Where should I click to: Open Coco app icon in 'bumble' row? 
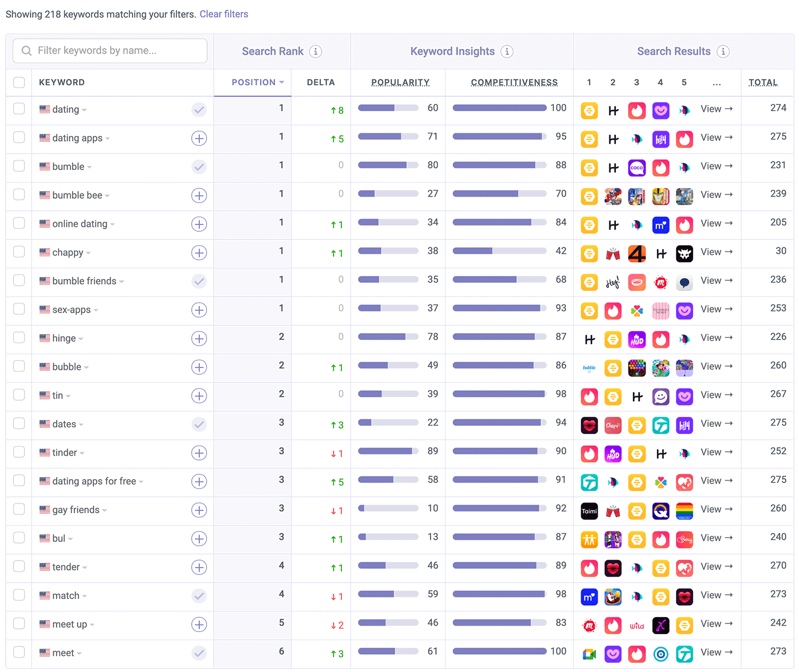coord(637,168)
